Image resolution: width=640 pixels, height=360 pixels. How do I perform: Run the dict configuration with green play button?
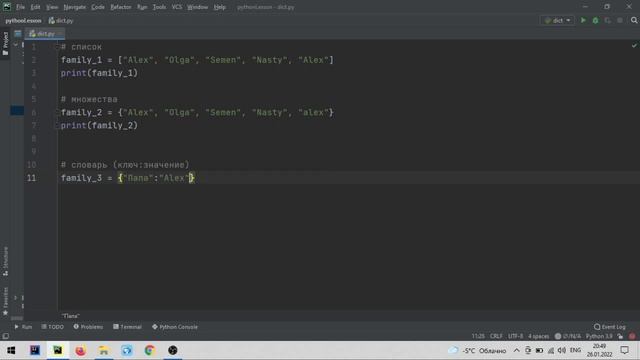[x=583, y=20]
